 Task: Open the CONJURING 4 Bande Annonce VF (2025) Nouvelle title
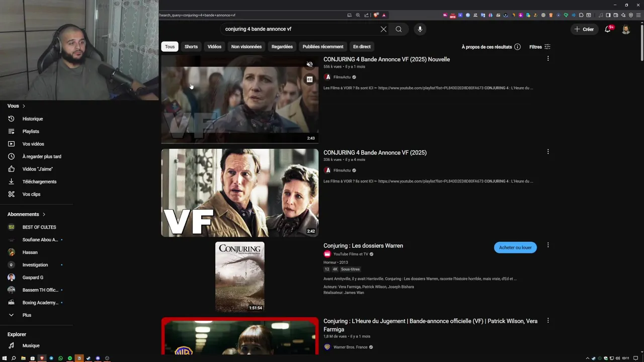click(386, 59)
